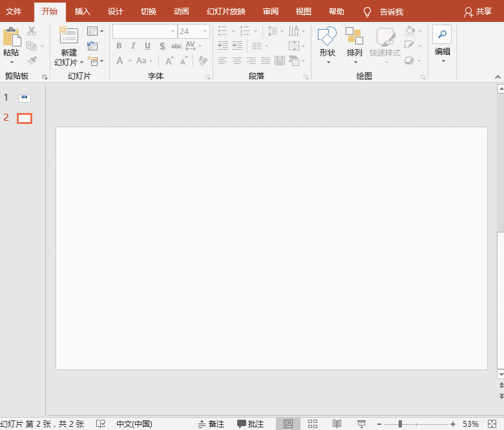Click zoom in plus button

click(x=453, y=424)
